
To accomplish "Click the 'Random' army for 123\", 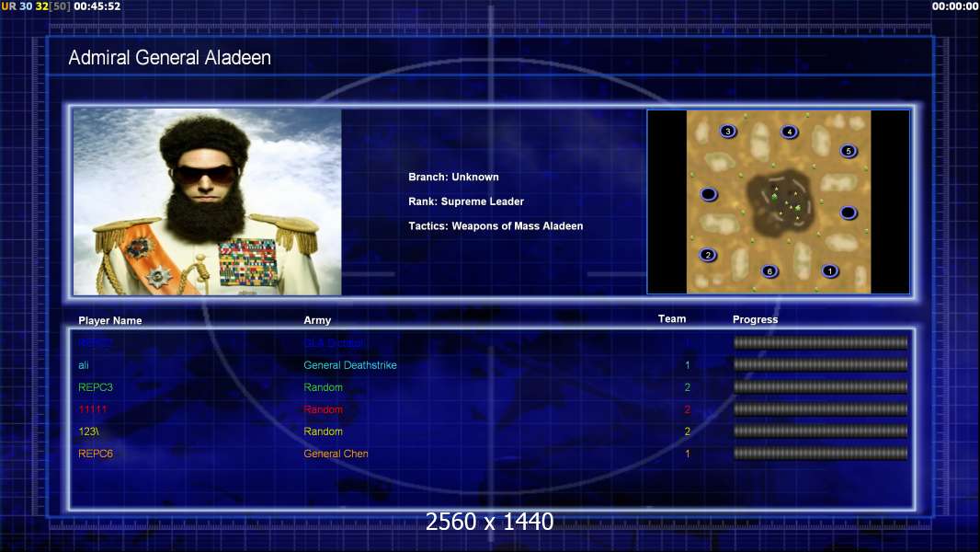I will (323, 431).
